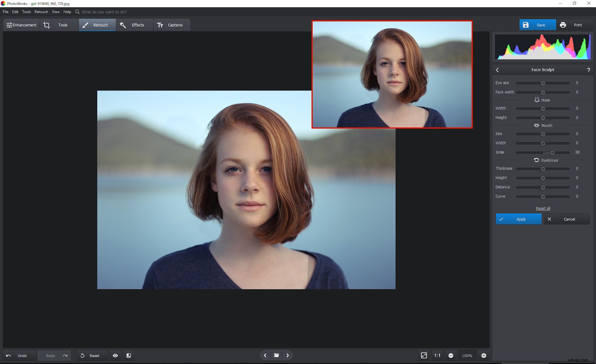The width and height of the screenshot is (596, 364).
Task: Click the Nose section header icon
Action: coord(537,100)
